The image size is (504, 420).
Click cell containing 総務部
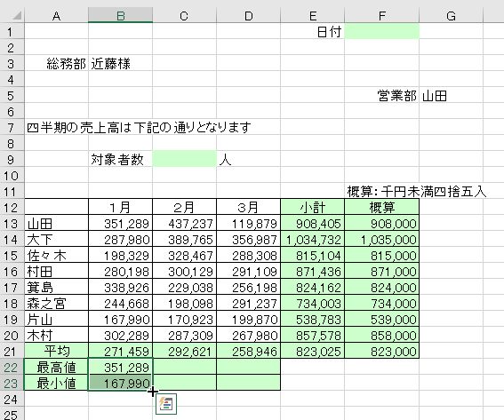(57, 63)
